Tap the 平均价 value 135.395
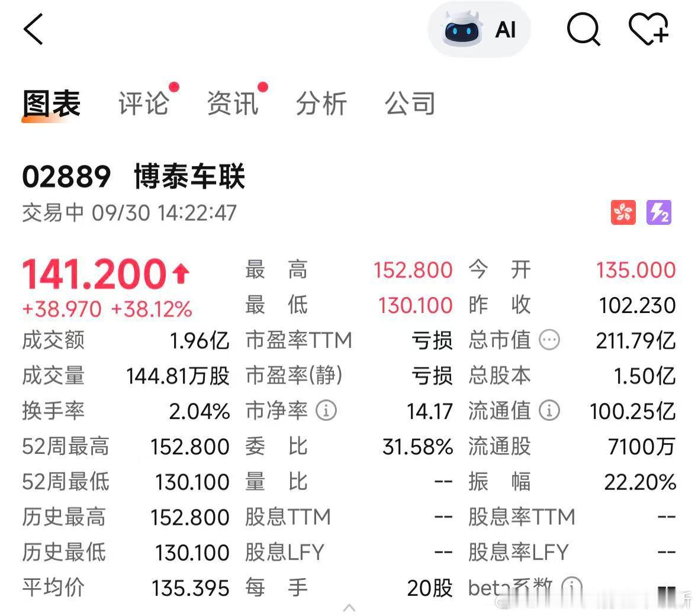698x616 pixels. coord(191,588)
